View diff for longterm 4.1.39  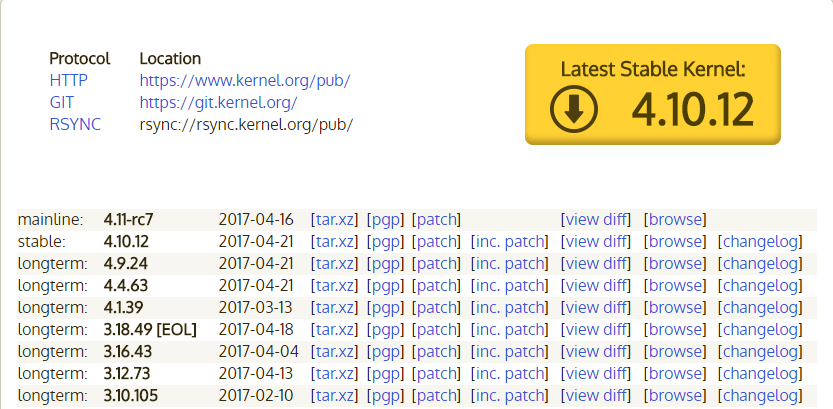pos(595,307)
